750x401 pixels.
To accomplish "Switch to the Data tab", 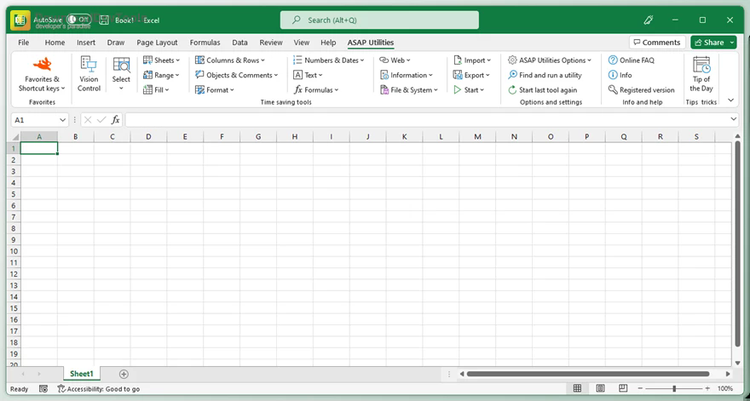I will (240, 43).
